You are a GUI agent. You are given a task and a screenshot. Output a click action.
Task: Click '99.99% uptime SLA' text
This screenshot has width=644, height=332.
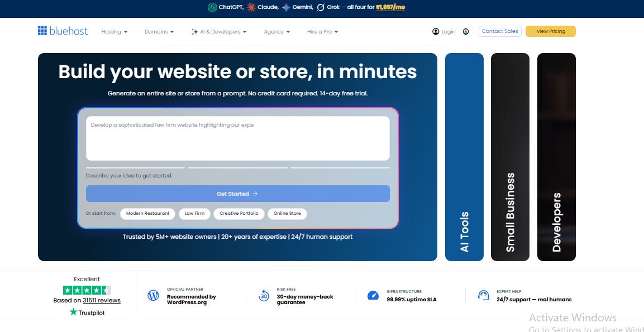(x=412, y=300)
